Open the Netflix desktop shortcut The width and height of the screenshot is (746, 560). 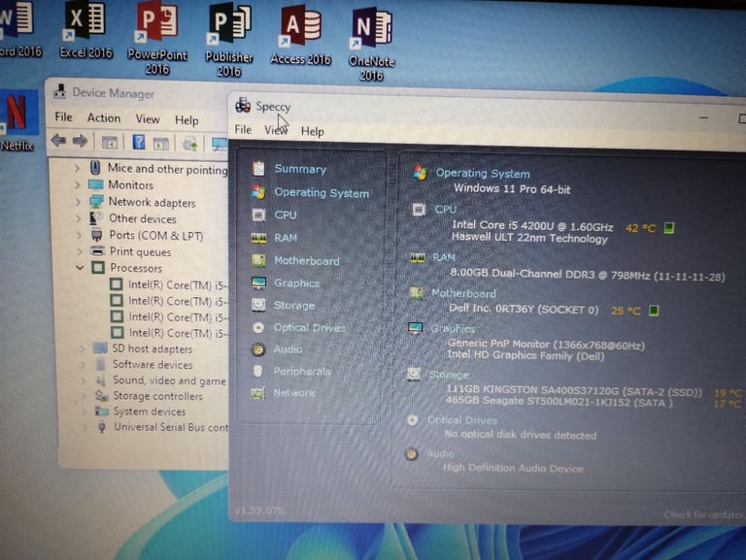point(17,121)
